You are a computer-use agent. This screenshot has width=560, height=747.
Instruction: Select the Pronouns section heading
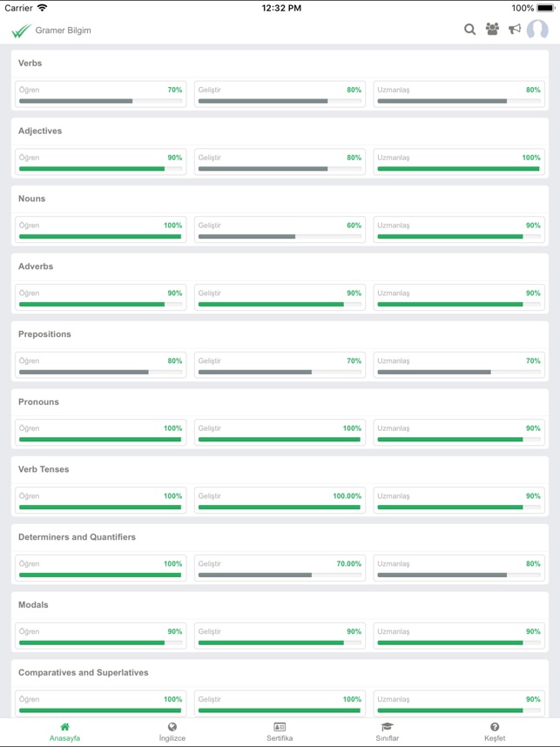click(x=44, y=402)
